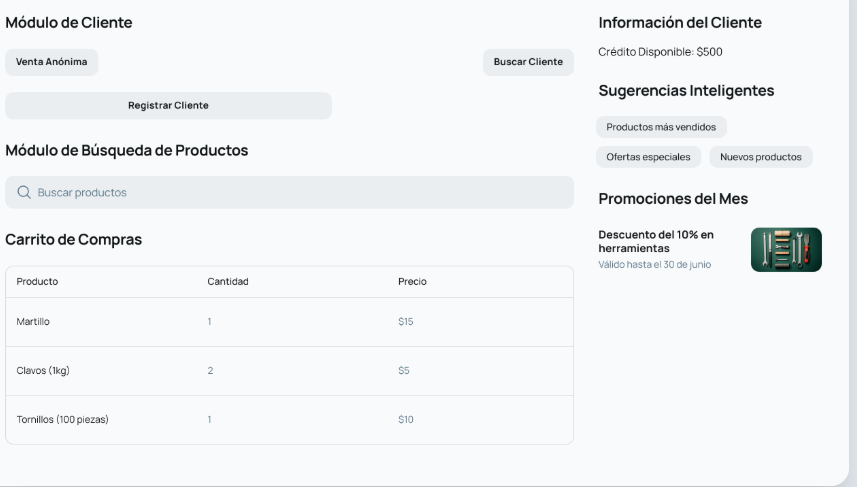
Task: Select the Clavos (1kg) cart item
Action: (x=43, y=371)
